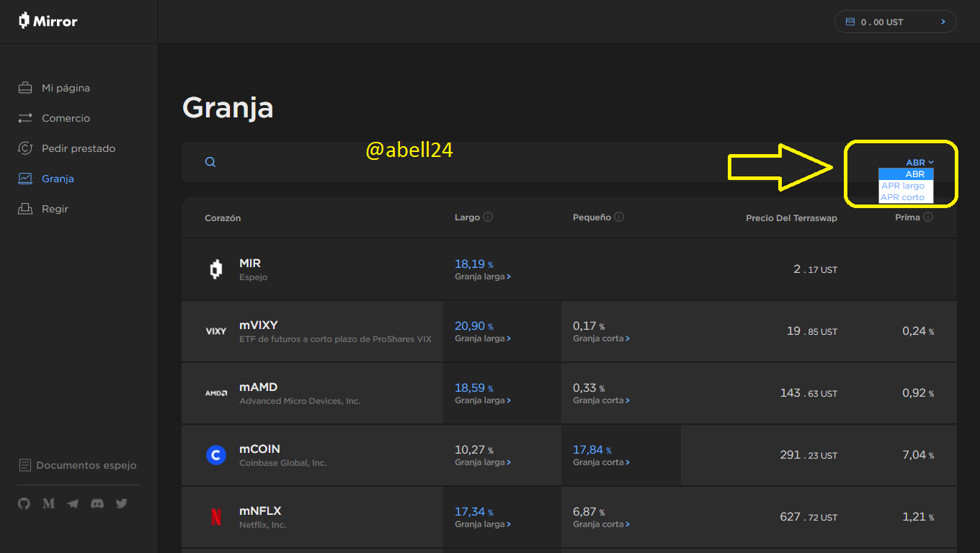
Task: Click the document icon beside Documentos espejo
Action: tap(25, 465)
